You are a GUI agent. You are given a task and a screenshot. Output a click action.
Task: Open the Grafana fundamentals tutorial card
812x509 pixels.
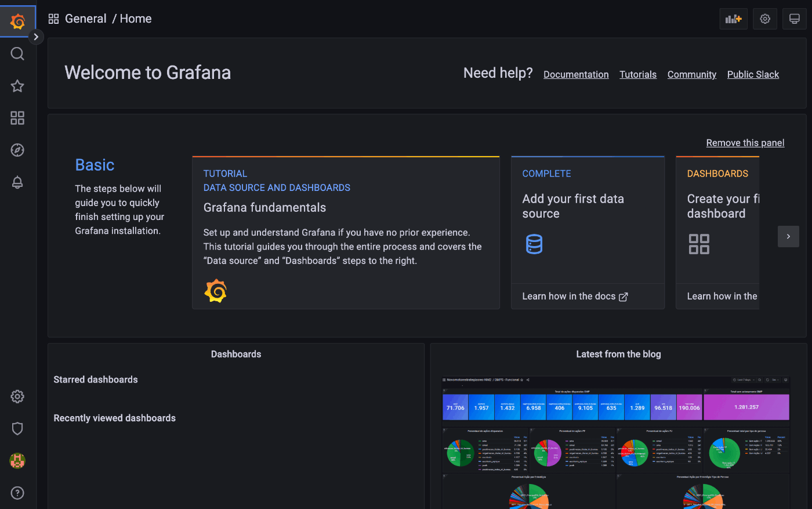(346, 233)
